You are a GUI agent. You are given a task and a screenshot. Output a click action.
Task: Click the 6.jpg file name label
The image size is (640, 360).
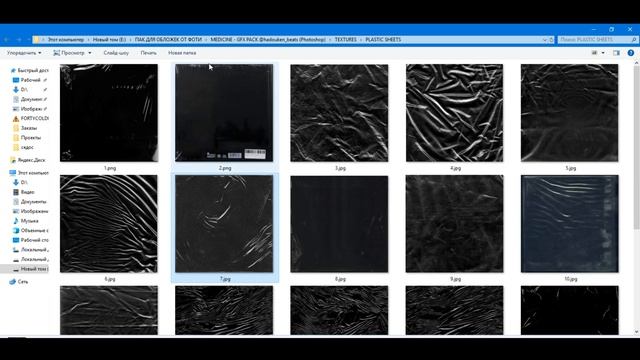click(x=110, y=279)
